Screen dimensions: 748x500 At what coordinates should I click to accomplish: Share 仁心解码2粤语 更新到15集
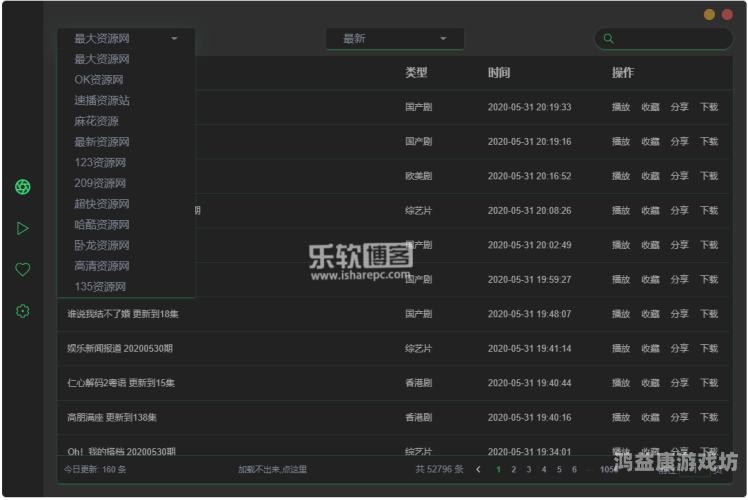679,383
